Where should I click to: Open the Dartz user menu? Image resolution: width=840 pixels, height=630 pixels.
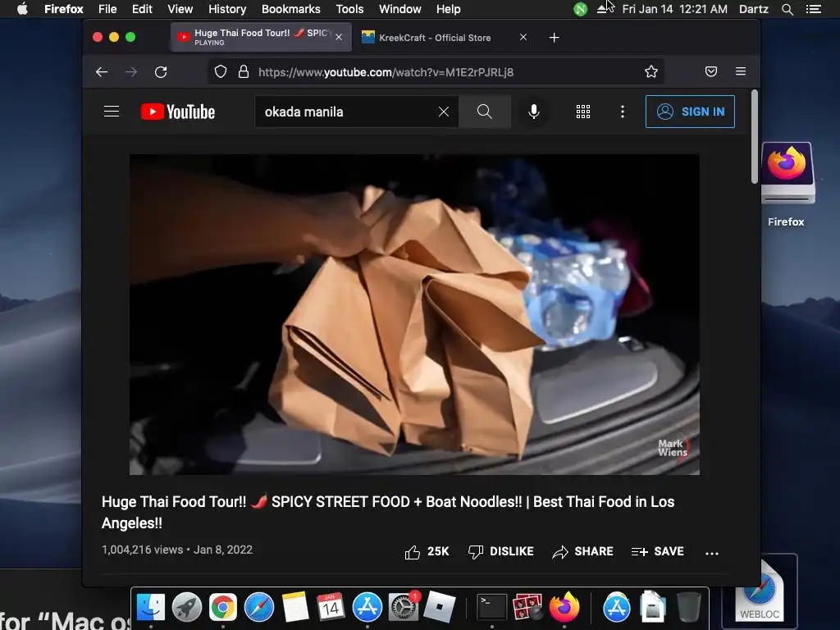(753, 9)
